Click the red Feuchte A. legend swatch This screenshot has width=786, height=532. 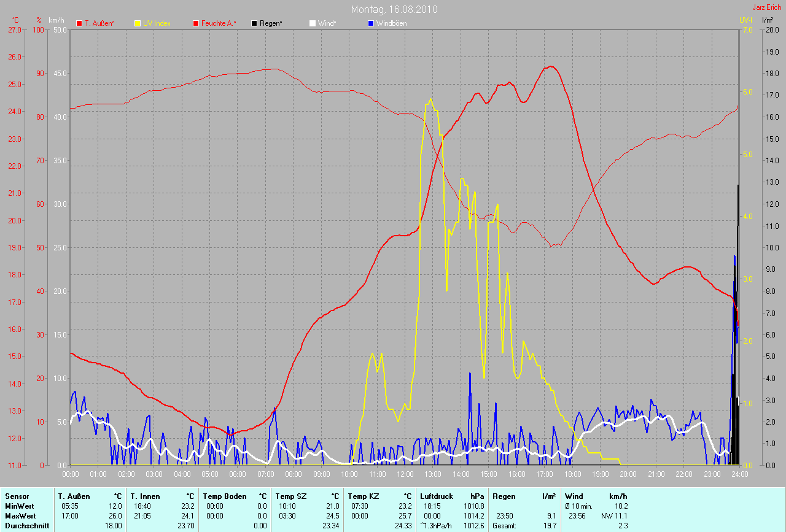click(196, 23)
